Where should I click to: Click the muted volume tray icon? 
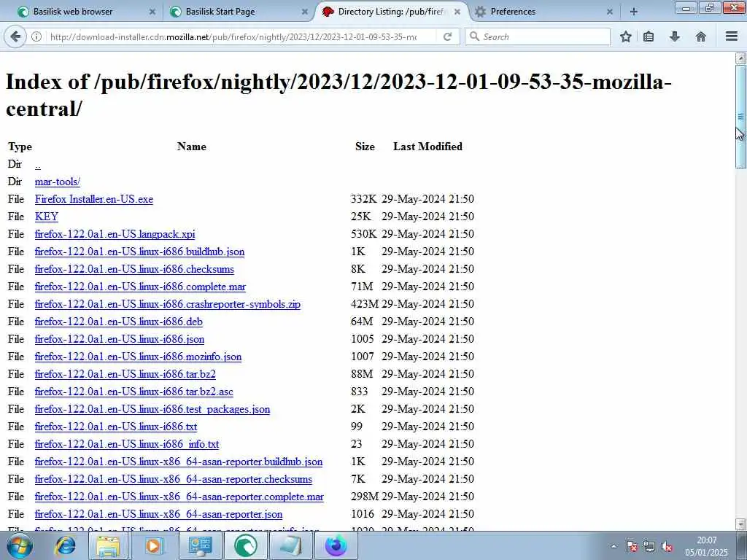tap(667, 547)
